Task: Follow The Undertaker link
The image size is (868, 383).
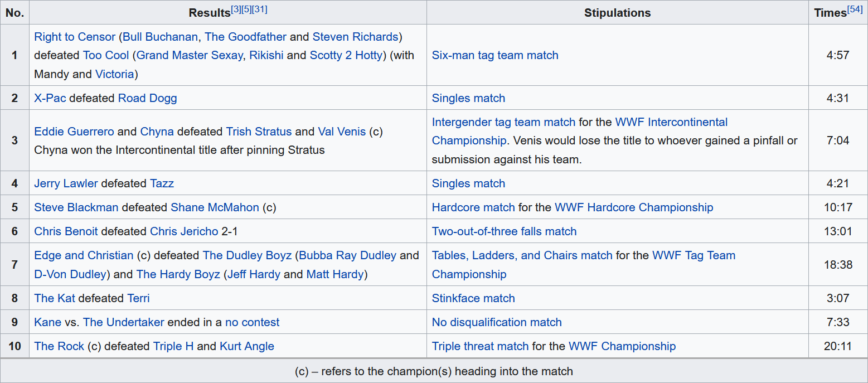Action: 123,323
